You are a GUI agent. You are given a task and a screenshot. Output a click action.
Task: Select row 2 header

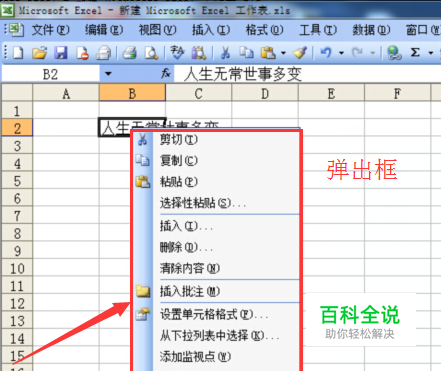(x=17, y=127)
